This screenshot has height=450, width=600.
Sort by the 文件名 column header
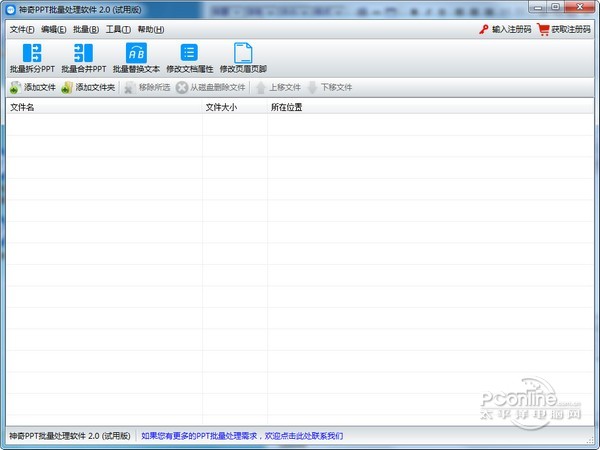[x=104, y=107]
